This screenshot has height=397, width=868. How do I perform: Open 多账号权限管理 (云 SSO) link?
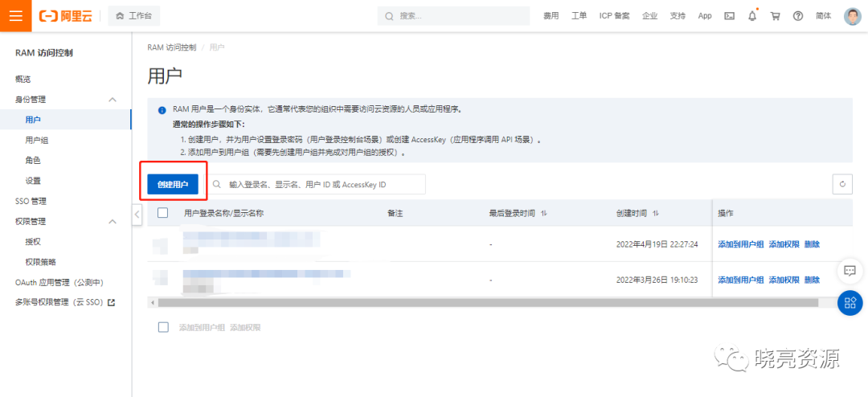click(65, 302)
